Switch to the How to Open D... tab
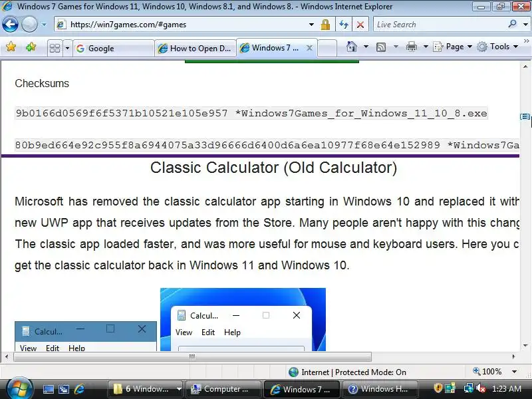The height and width of the screenshot is (399, 532). 196,48
